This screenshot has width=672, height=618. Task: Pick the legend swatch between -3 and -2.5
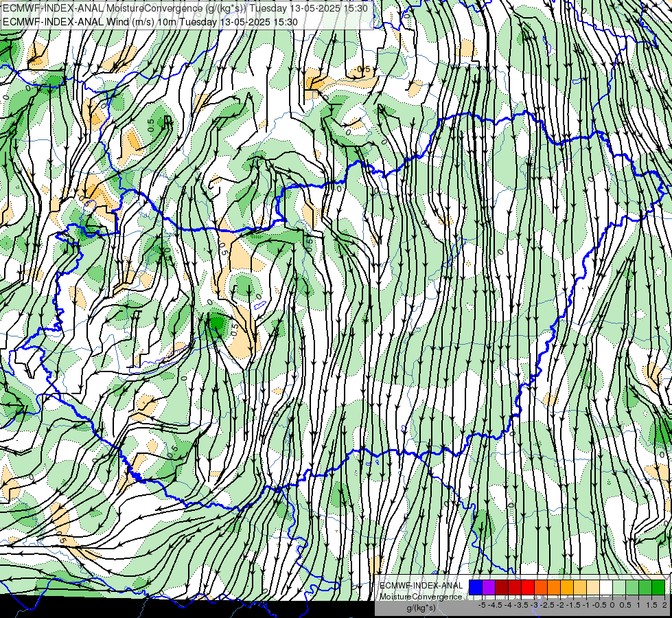(x=541, y=587)
